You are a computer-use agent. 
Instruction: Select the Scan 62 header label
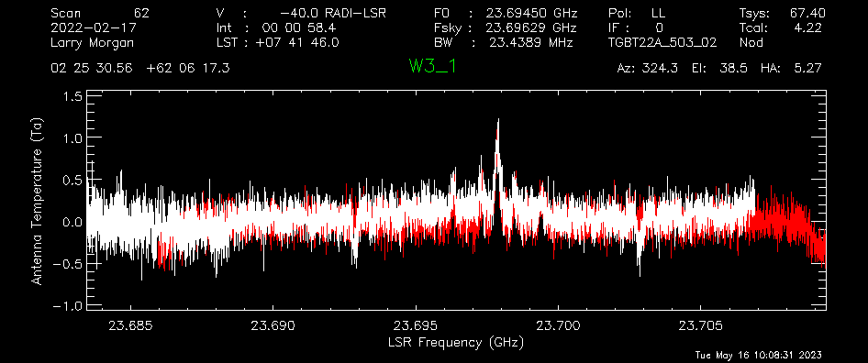tap(100, 13)
